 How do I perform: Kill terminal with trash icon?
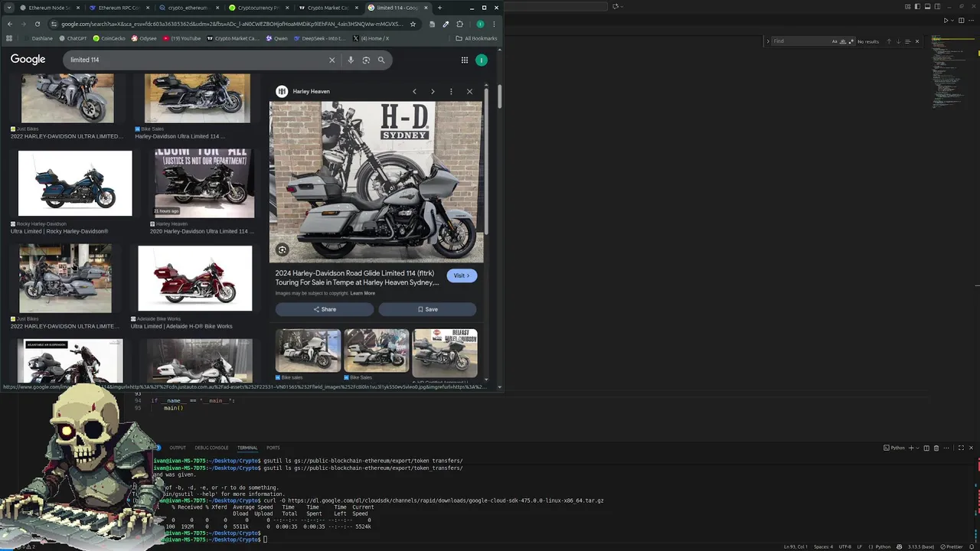[936, 448]
